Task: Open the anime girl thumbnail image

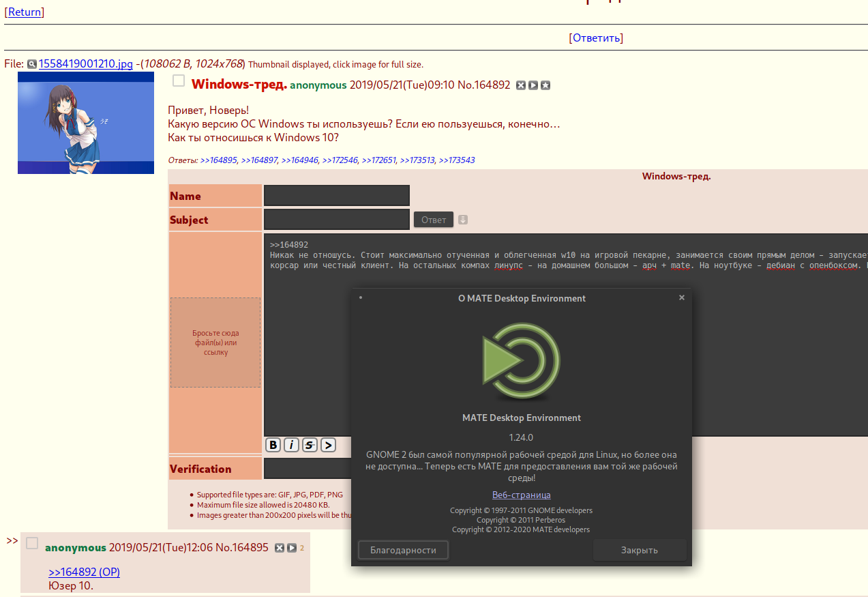Action: 86,123
